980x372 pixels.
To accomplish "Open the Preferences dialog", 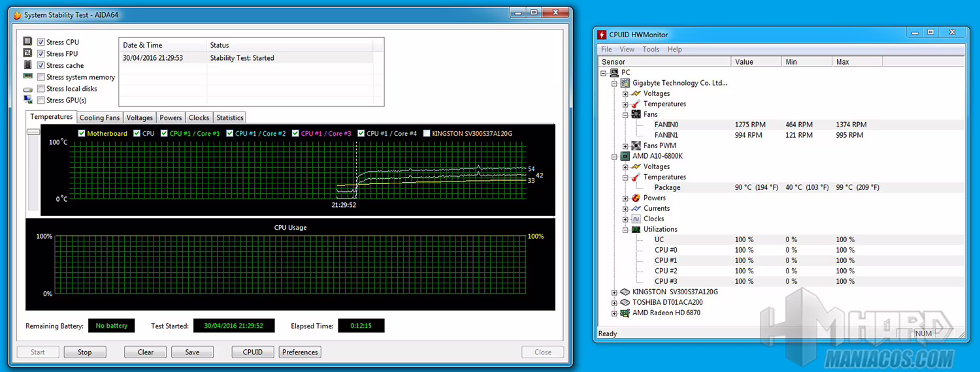I will pos(300,352).
